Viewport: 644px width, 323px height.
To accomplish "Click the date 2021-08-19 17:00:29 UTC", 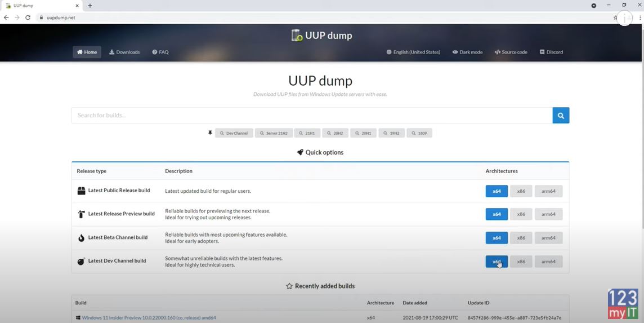I will (x=431, y=318).
